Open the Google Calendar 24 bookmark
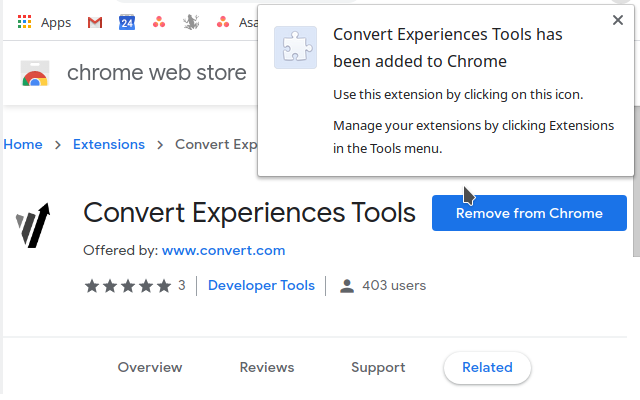 [x=127, y=22]
